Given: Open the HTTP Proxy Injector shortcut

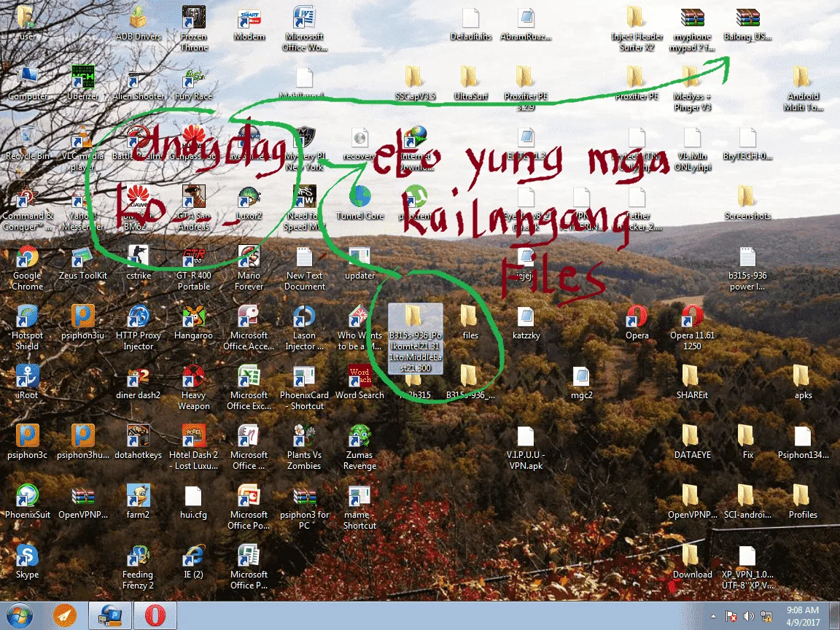Looking at the screenshot, I should pyautogui.click(x=139, y=328).
